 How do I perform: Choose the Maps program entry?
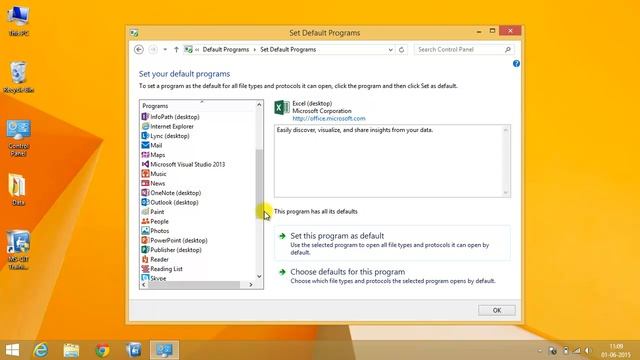coord(153,155)
